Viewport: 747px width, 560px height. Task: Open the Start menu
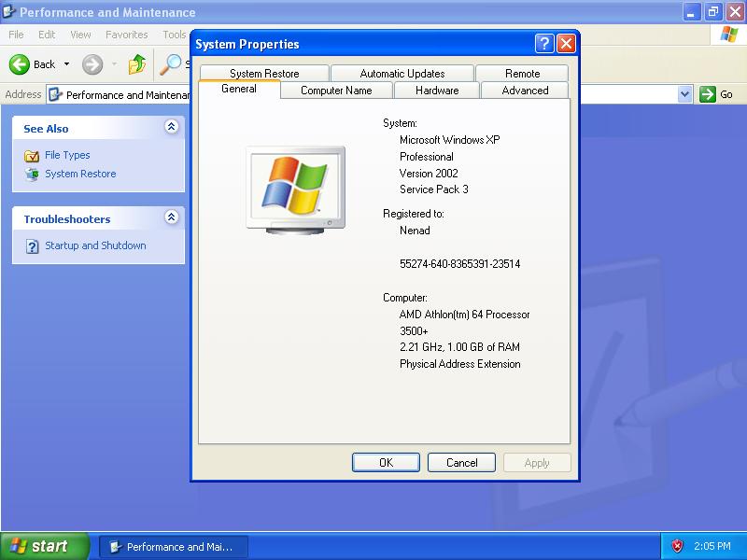44,546
